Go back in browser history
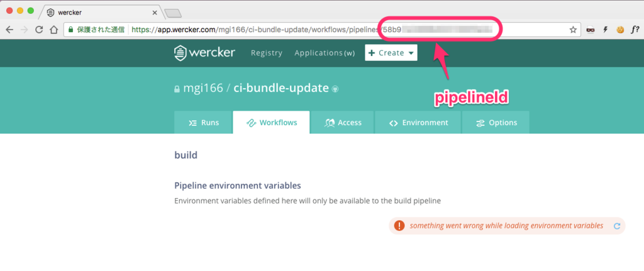This screenshot has height=271, width=644. pos(9,30)
